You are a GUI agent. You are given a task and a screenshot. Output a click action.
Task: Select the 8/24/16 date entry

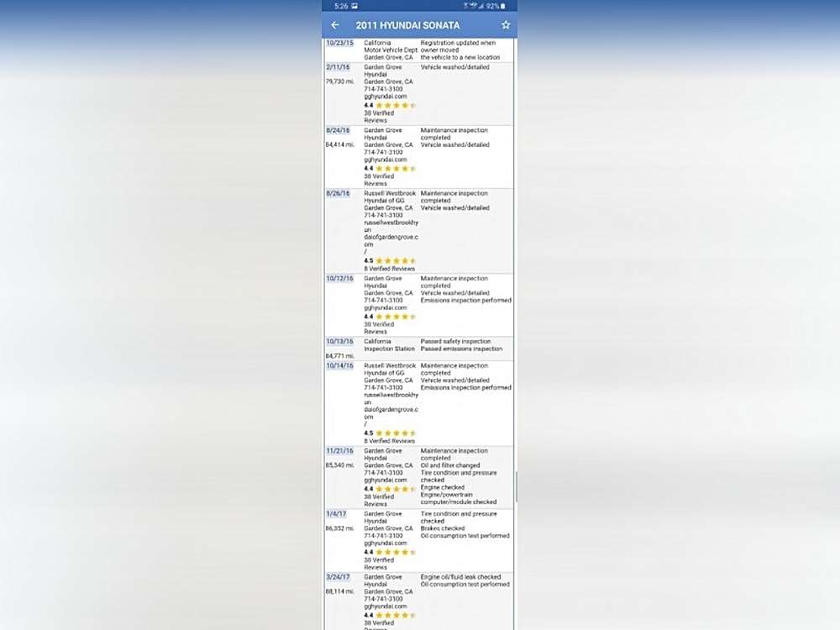[338, 131]
